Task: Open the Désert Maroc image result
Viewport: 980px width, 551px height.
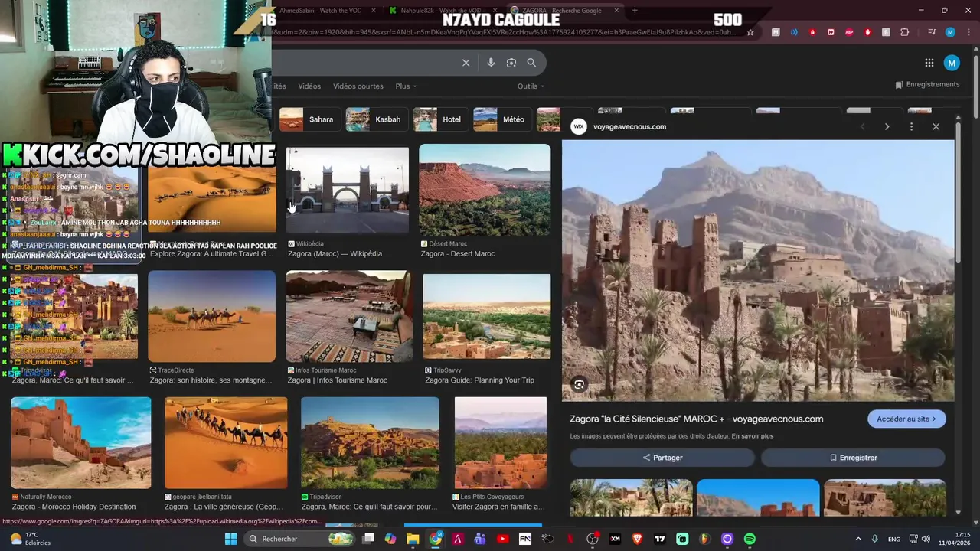Action: pyautogui.click(x=485, y=190)
